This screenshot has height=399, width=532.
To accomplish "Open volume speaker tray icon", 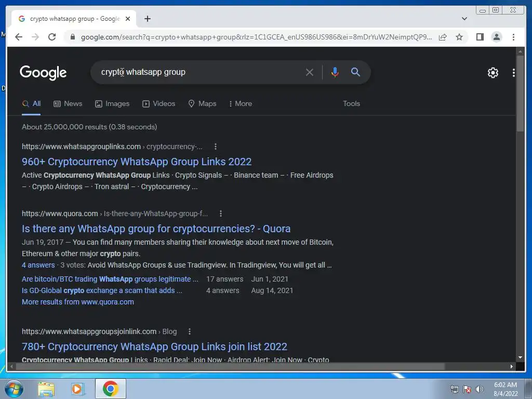I will coord(479,389).
